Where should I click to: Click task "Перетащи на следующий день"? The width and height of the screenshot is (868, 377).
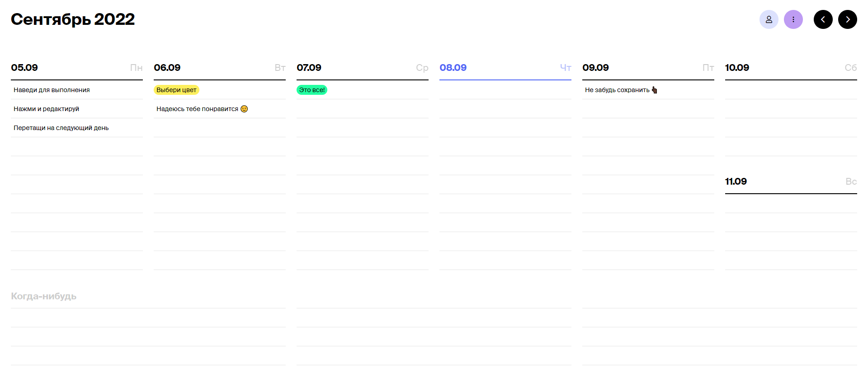pos(61,128)
